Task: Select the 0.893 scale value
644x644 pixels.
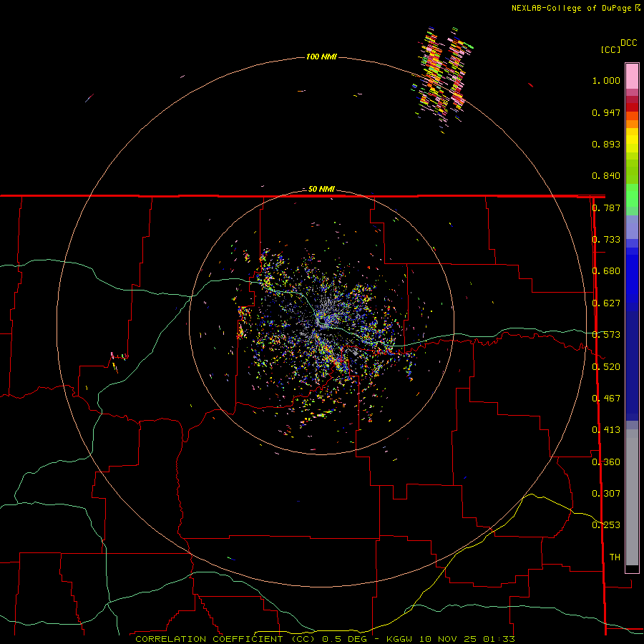Action: [606, 144]
